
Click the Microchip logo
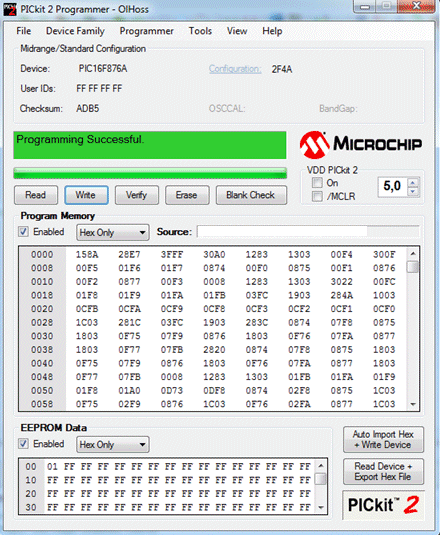point(361,145)
